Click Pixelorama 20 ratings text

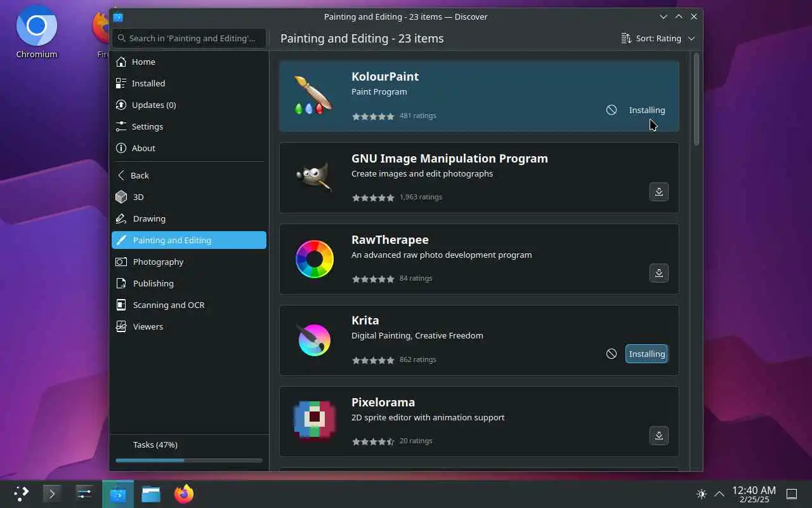pyautogui.click(x=416, y=441)
